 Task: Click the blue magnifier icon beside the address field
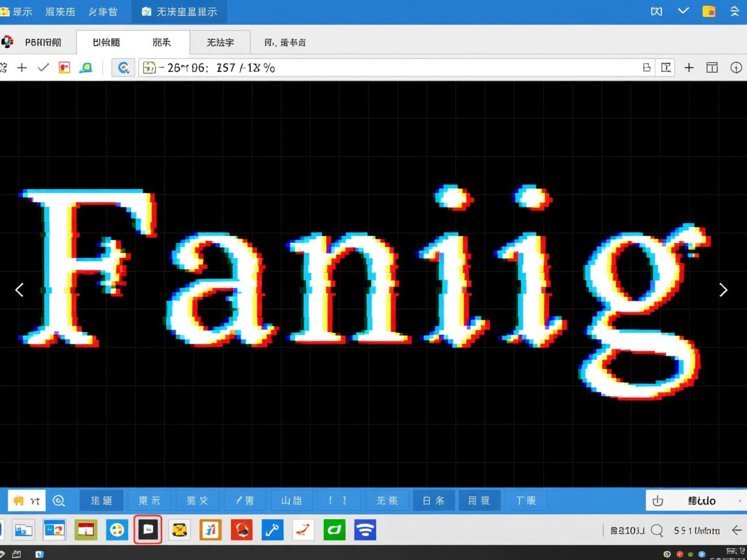click(123, 67)
